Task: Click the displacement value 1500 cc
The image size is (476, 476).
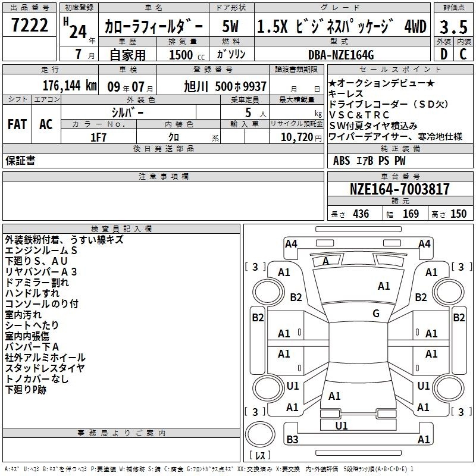Action: coord(187,55)
